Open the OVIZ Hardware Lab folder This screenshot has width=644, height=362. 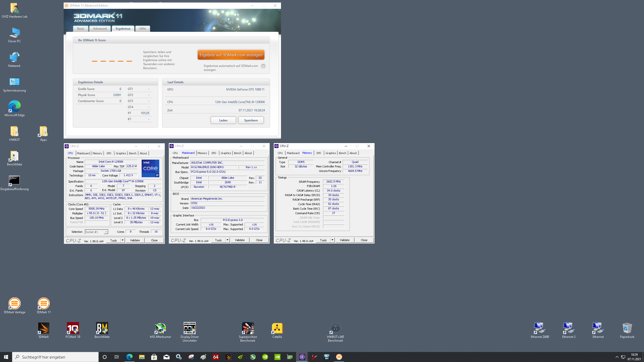[x=14, y=10]
